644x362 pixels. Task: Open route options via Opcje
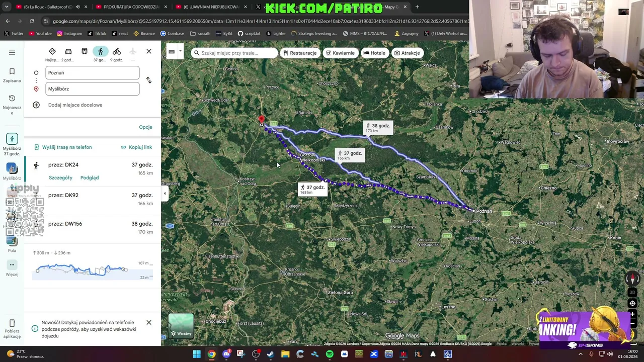coord(145,127)
